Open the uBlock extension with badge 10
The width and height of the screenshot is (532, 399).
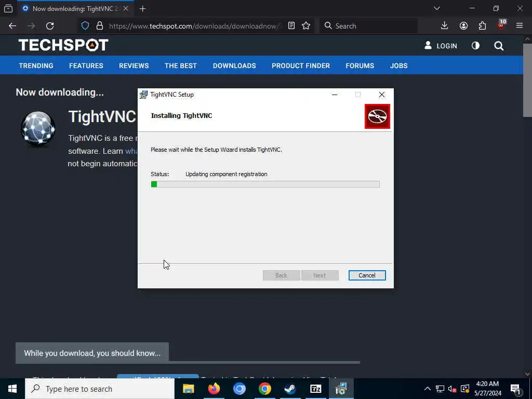(501, 25)
